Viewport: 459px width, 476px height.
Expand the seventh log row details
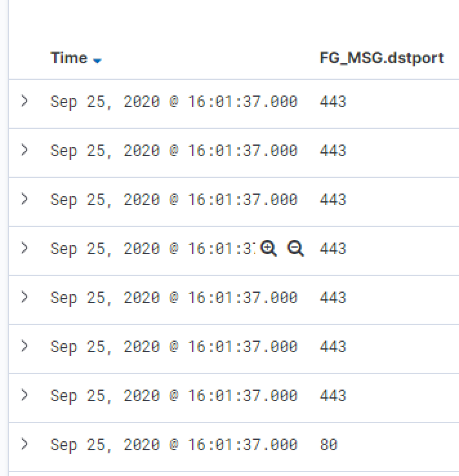(24, 395)
